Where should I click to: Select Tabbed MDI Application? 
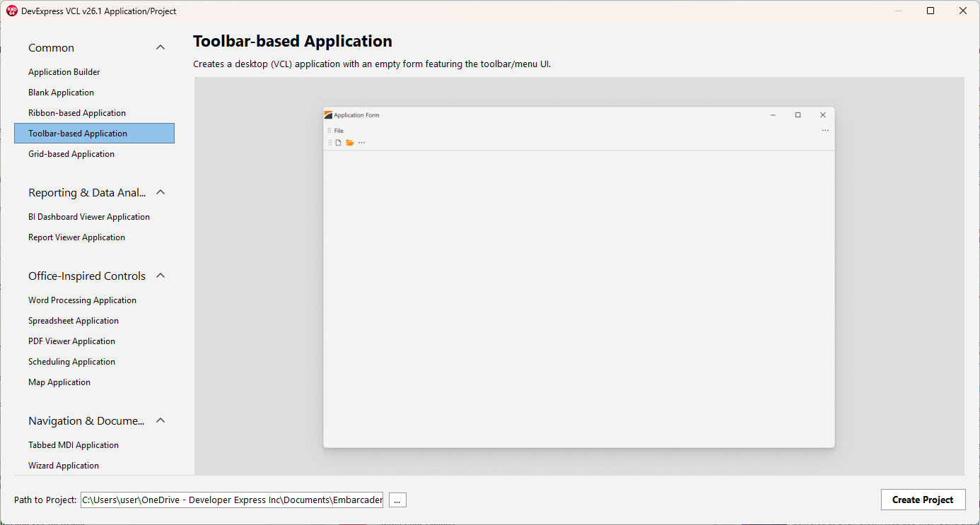pos(94,445)
